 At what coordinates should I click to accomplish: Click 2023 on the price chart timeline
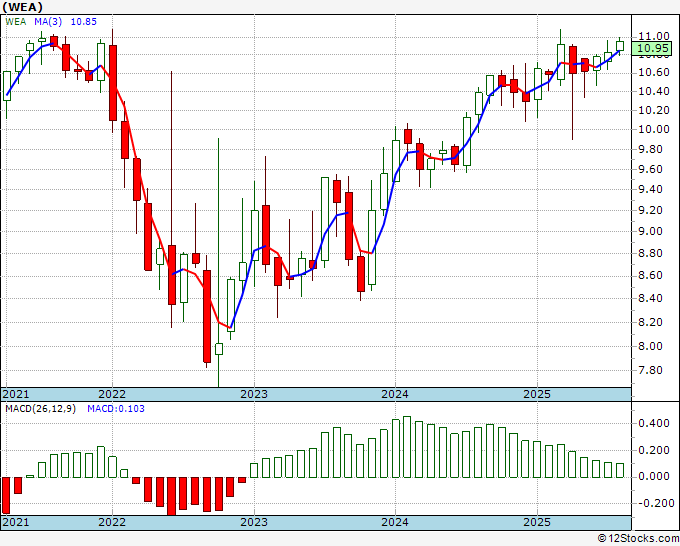tap(254, 394)
